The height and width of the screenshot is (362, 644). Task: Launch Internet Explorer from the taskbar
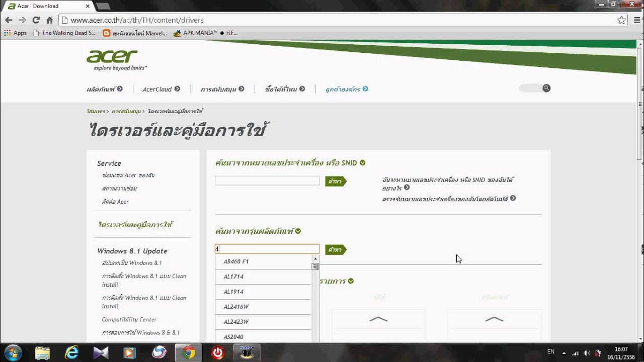[x=72, y=352]
